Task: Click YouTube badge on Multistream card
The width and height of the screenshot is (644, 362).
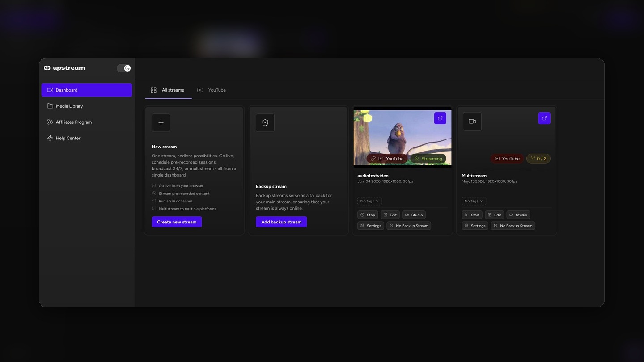Action: click(507, 158)
